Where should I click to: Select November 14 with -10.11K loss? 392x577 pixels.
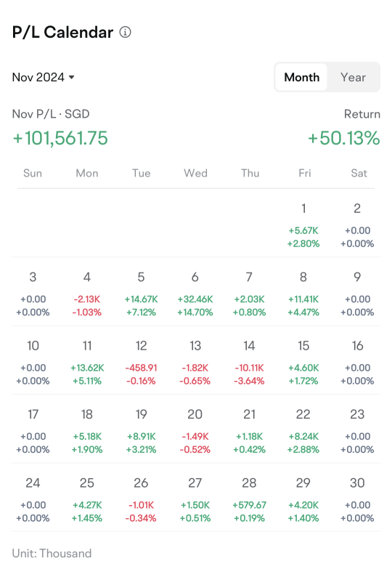tap(249, 363)
